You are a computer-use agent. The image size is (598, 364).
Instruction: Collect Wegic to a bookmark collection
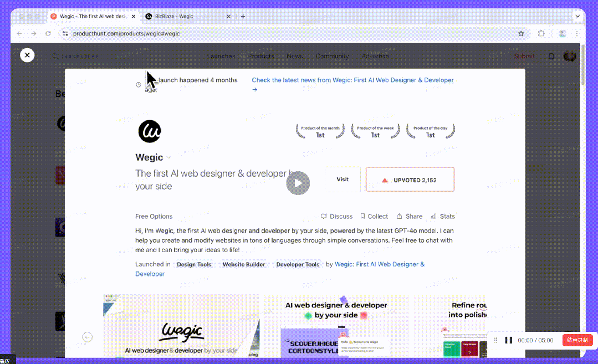click(374, 217)
